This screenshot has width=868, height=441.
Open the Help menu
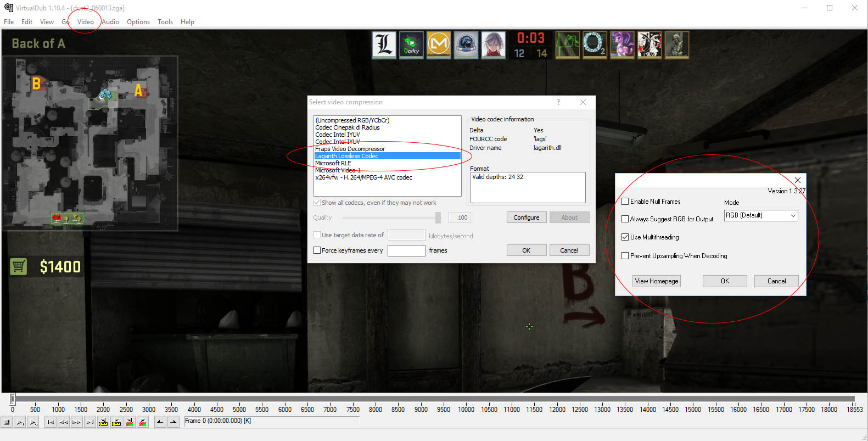(187, 22)
